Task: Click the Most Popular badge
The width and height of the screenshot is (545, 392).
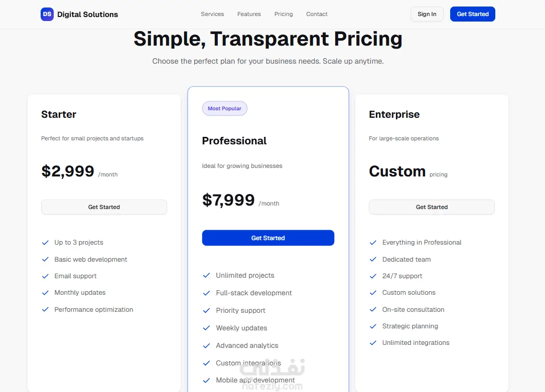Action: point(224,108)
